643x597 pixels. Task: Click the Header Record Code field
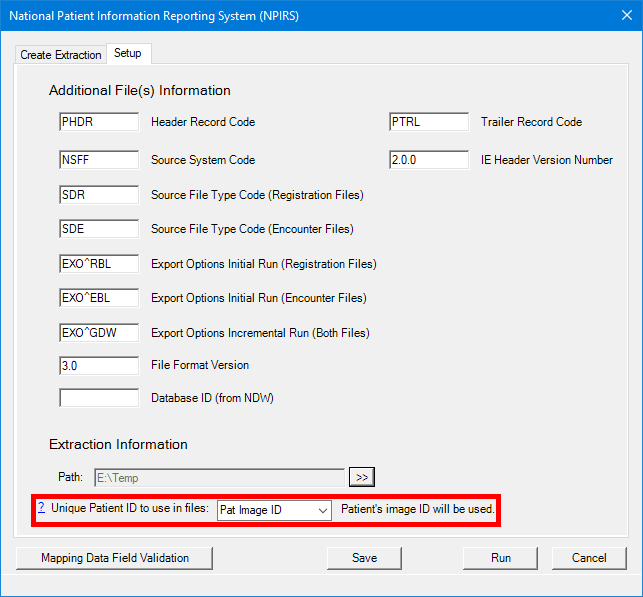pos(98,122)
